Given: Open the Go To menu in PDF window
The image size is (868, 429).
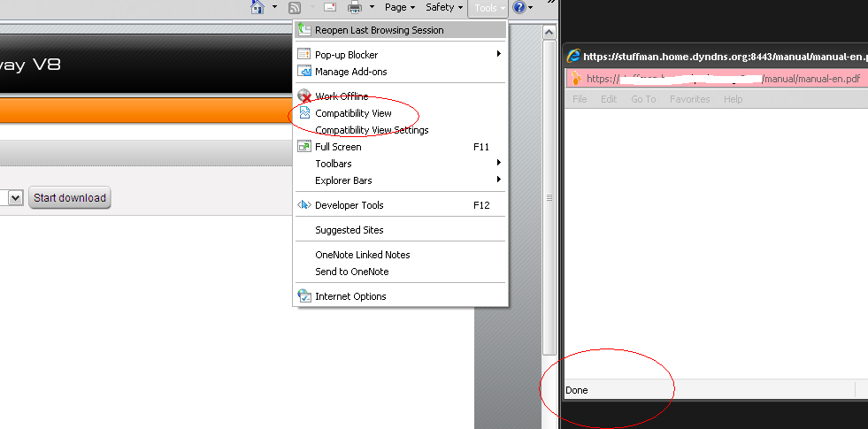Looking at the screenshot, I should pos(643,99).
